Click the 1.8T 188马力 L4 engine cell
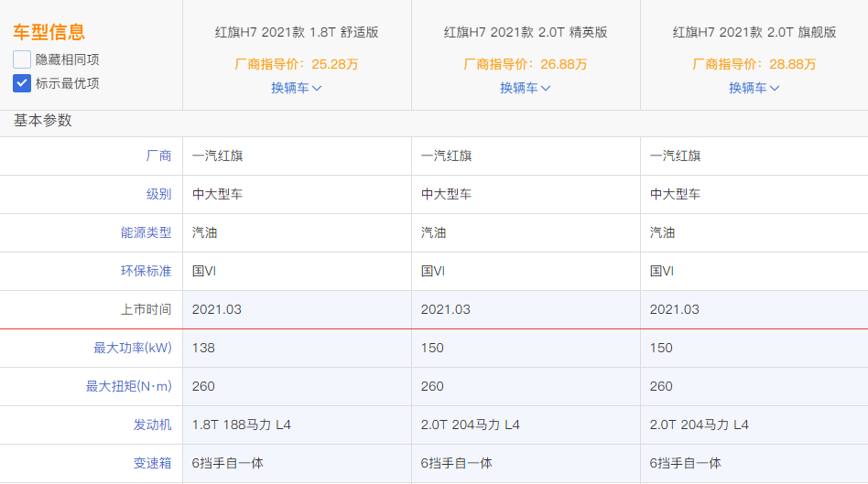 pos(242,425)
